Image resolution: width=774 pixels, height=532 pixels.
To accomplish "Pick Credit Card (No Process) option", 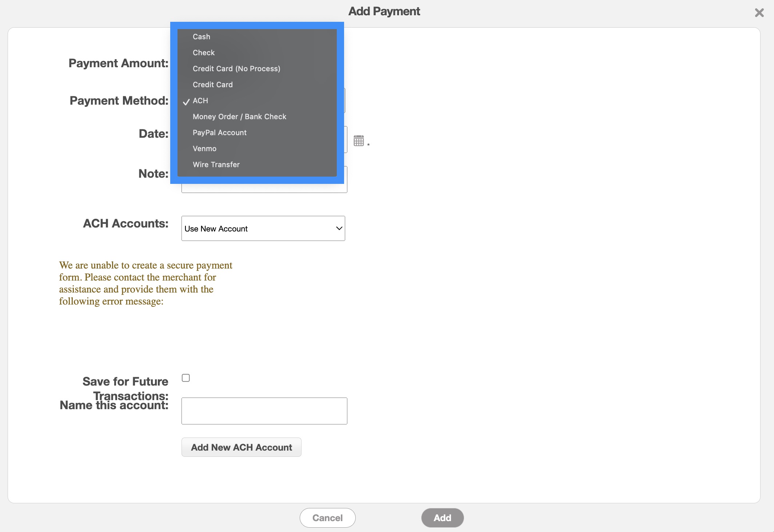I will click(236, 69).
